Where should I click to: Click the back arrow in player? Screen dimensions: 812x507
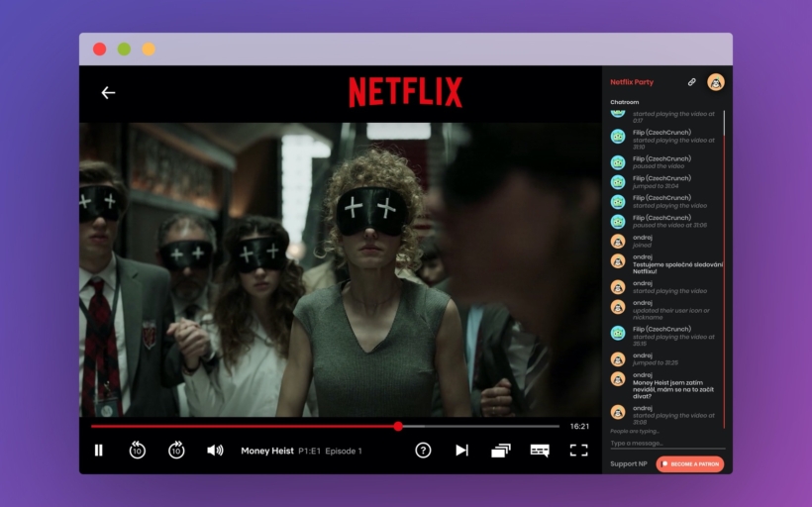(x=108, y=92)
